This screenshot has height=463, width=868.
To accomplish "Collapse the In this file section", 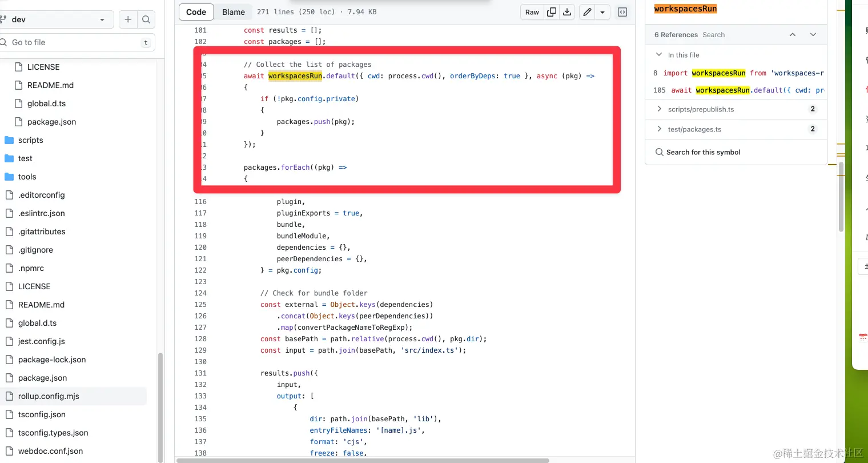I will 659,55.
